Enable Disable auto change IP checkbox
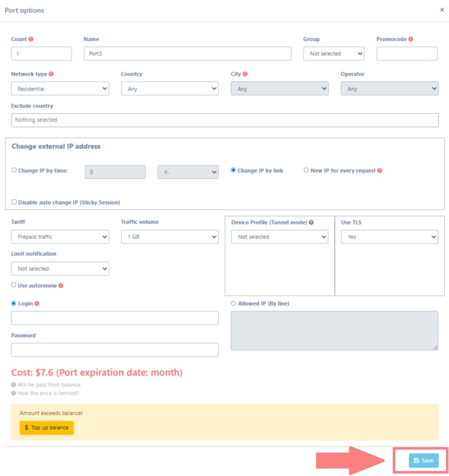Viewport: 449px width, 476px height. tap(14, 202)
